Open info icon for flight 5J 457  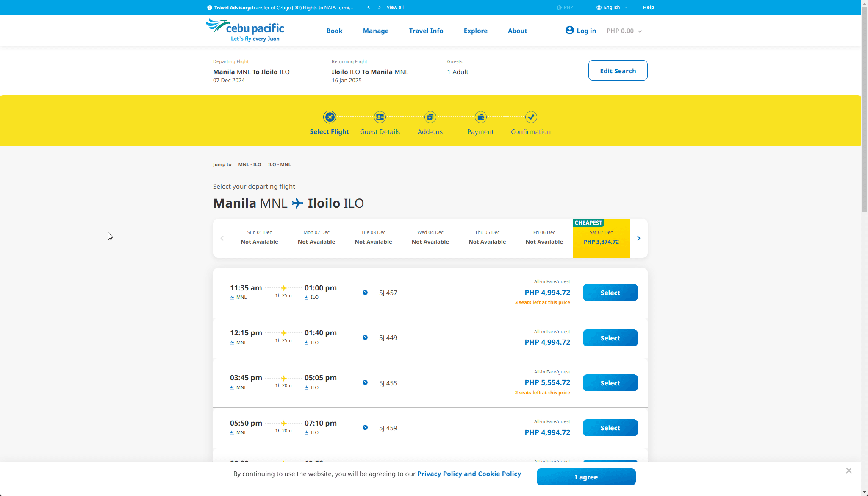(x=365, y=293)
